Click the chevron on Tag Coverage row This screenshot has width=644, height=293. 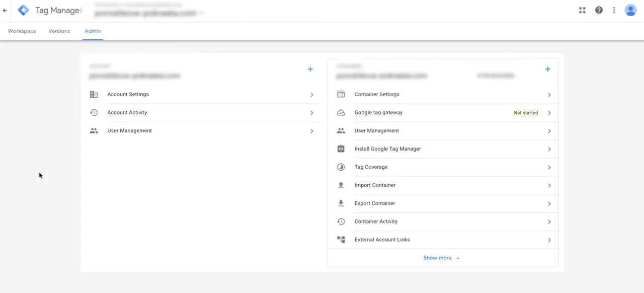(x=549, y=167)
